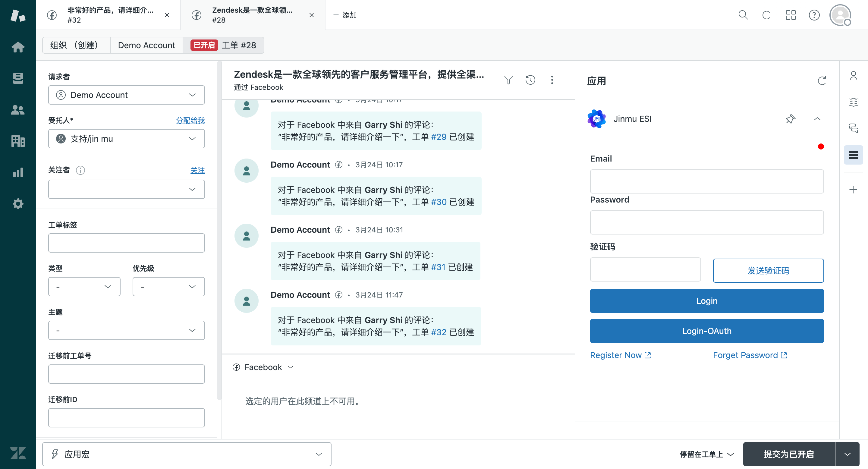This screenshot has height=469, width=868.
Task: Open the 应用宏 macro dropdown
Action: tap(187, 455)
